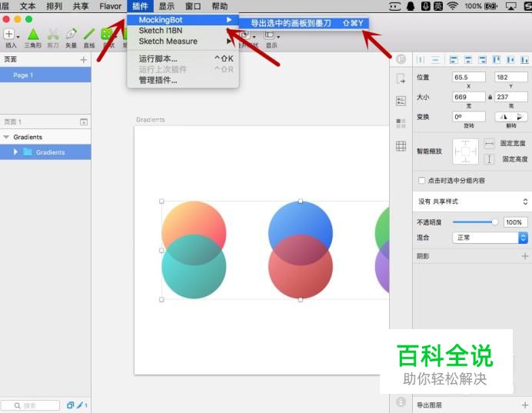Choose 导出选中的画板到墨刀
Screen dimensions: 532x413
click(304, 23)
